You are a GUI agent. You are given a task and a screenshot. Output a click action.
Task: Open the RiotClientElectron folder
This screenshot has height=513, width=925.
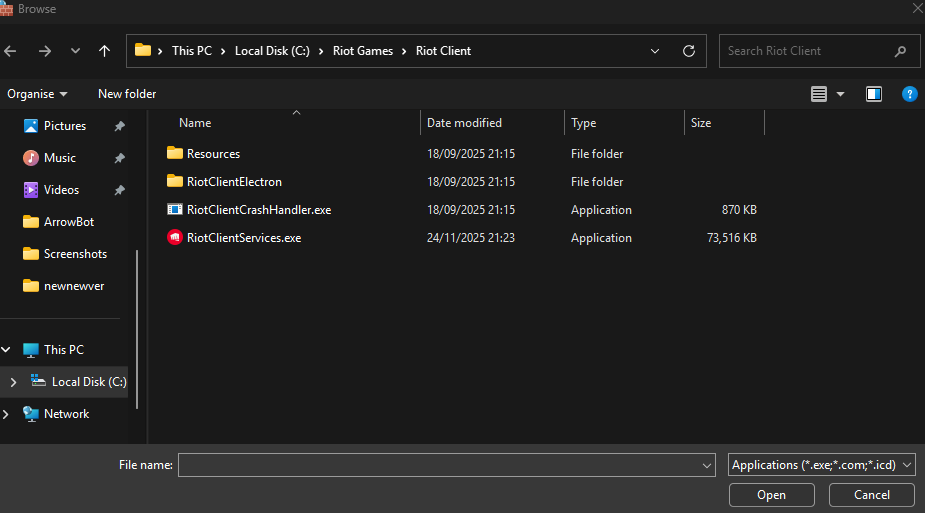coord(234,182)
